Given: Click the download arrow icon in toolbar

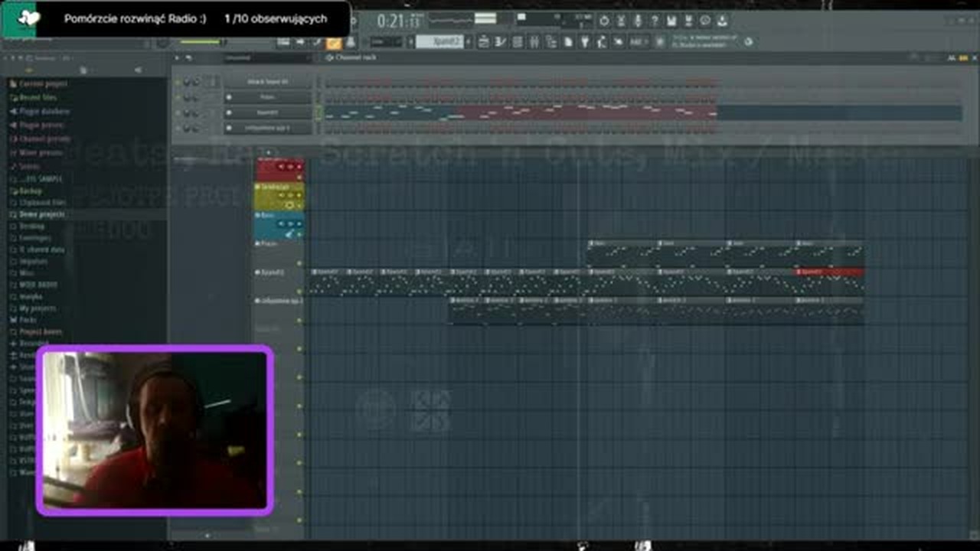Looking at the screenshot, I should pyautogui.click(x=722, y=21).
